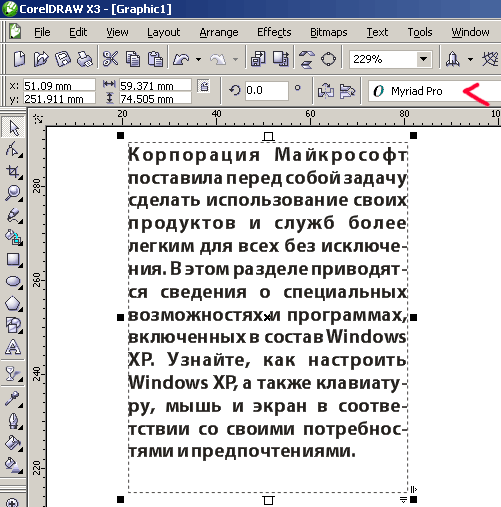Click the Fill tool bucket icon
Viewport: 501px width, 507px height.
tap(13, 443)
